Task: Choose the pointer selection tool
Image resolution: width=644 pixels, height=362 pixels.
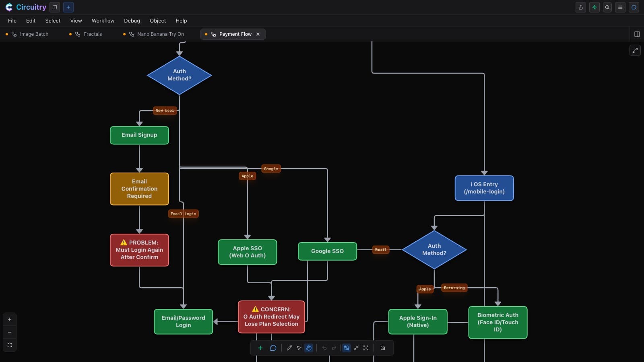Action: [x=299, y=348]
